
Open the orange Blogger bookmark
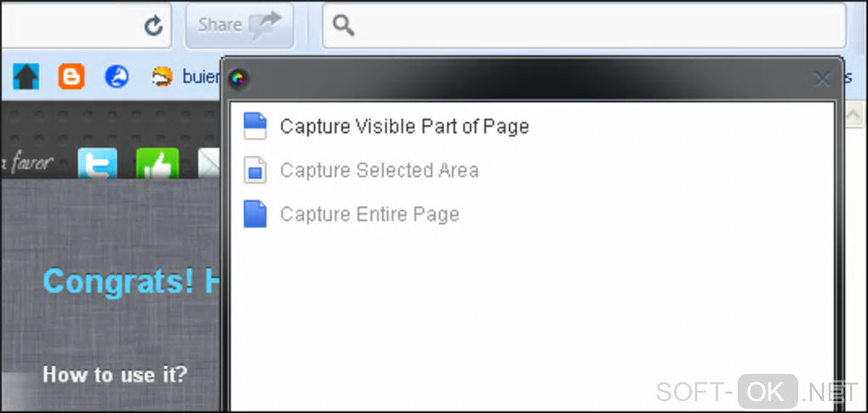(71, 77)
